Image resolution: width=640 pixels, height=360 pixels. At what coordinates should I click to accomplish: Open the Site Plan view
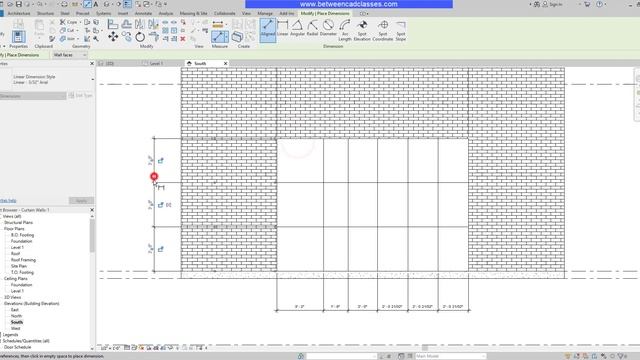tap(19, 266)
